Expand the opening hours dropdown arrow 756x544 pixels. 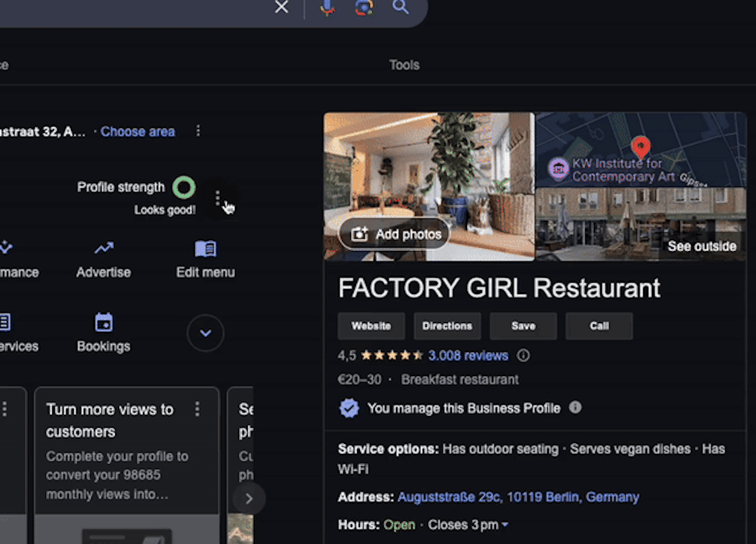[505, 525]
